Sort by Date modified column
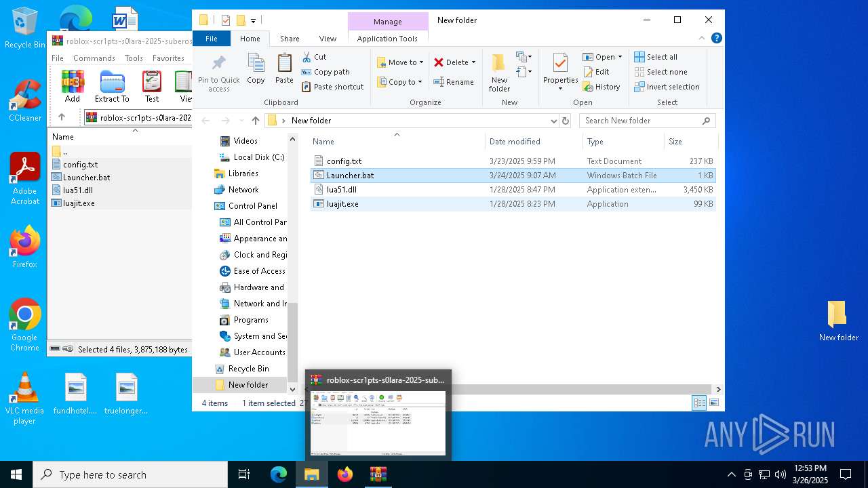The height and width of the screenshot is (488, 868). [x=534, y=142]
